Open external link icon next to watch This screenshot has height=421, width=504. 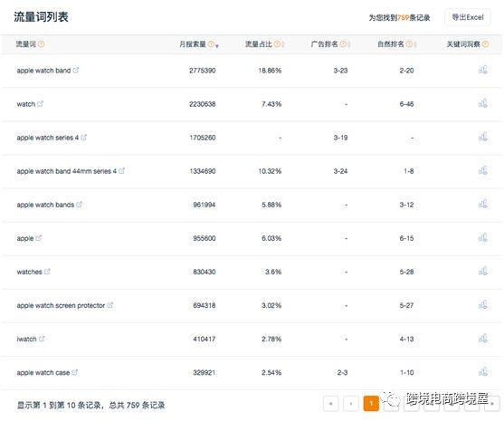[40, 103]
